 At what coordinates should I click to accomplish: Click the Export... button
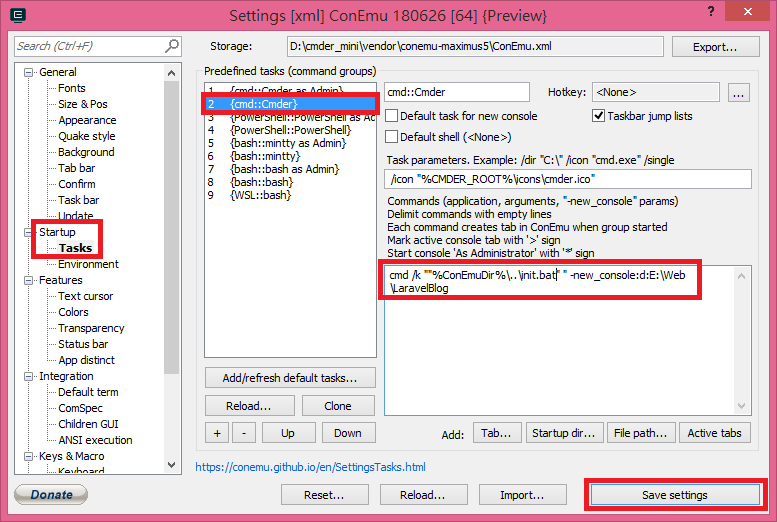[715, 47]
